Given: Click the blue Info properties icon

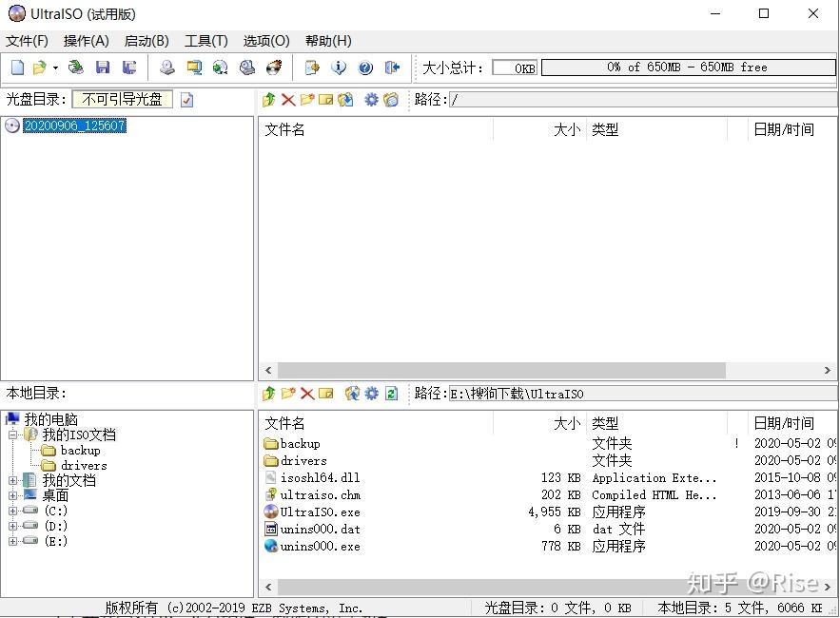Looking at the screenshot, I should click(x=339, y=68).
